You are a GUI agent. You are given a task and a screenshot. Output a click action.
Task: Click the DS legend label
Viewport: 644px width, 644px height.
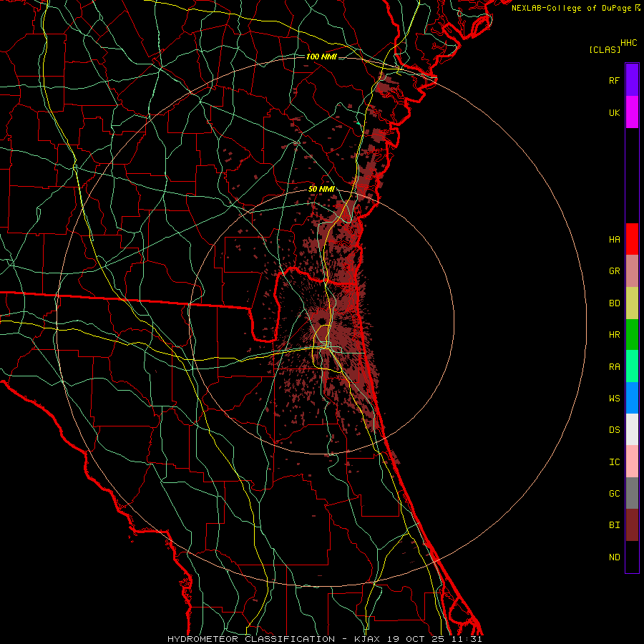click(615, 430)
